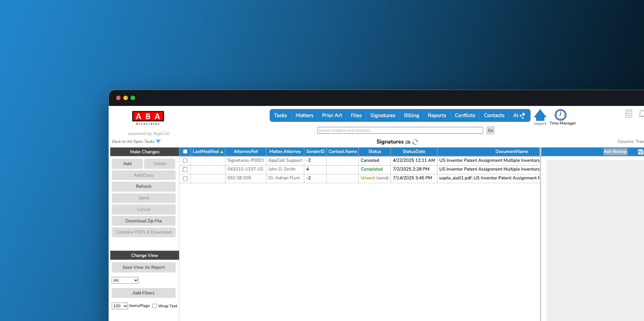Click the Add button
Screen dimensions: 644x321
pos(127,164)
